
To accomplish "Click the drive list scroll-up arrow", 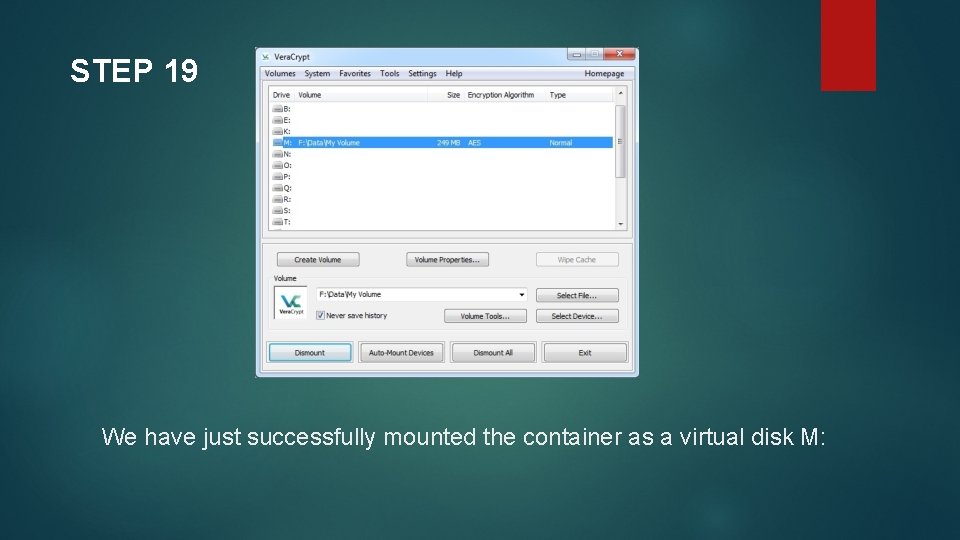I will pyautogui.click(x=620, y=94).
